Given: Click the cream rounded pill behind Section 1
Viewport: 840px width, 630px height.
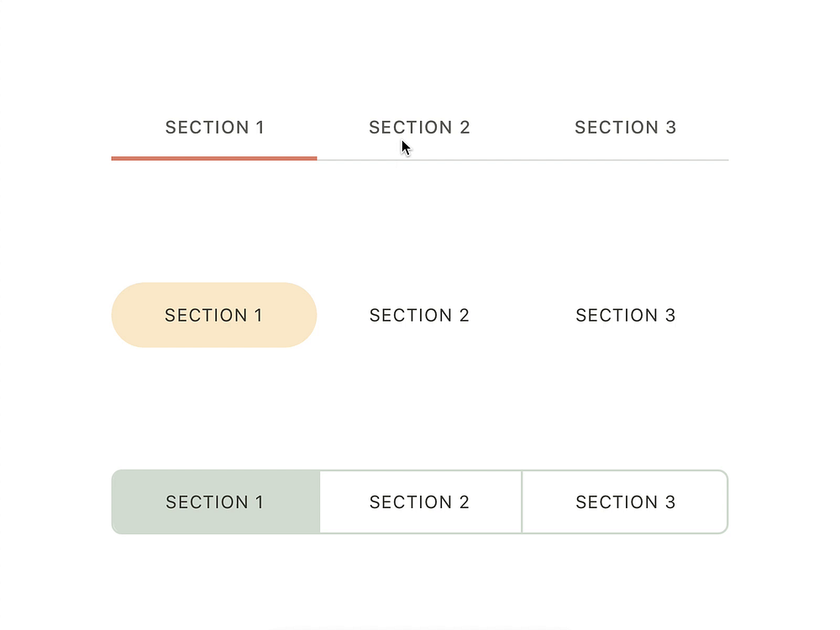Looking at the screenshot, I should 214,315.
